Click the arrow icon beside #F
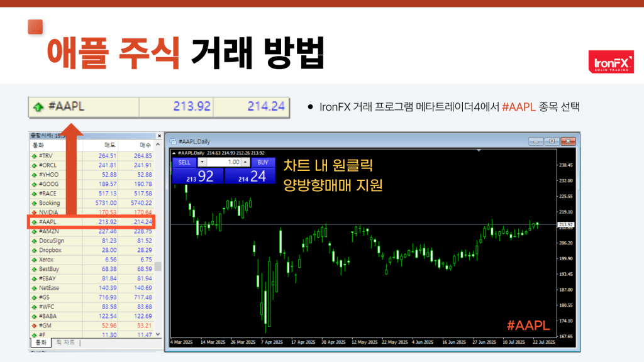This screenshot has width=644, height=362. pos(34,336)
